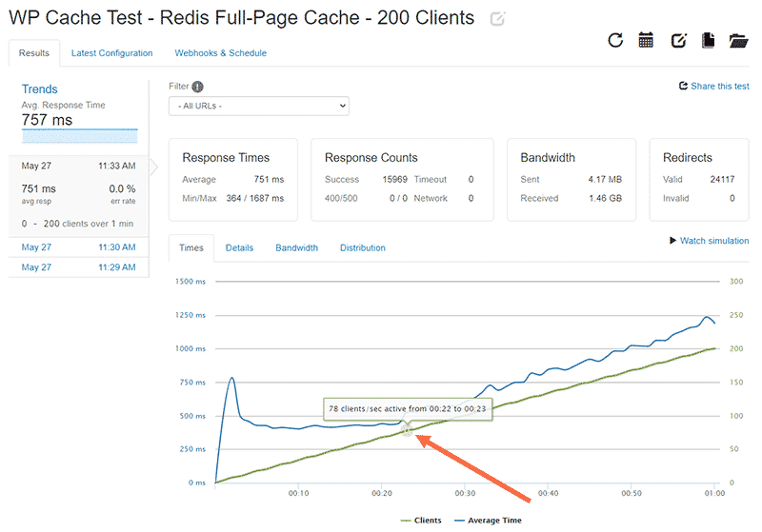Click the 757 ms average response value
Screen dimensions: 762x532
(x=47, y=120)
